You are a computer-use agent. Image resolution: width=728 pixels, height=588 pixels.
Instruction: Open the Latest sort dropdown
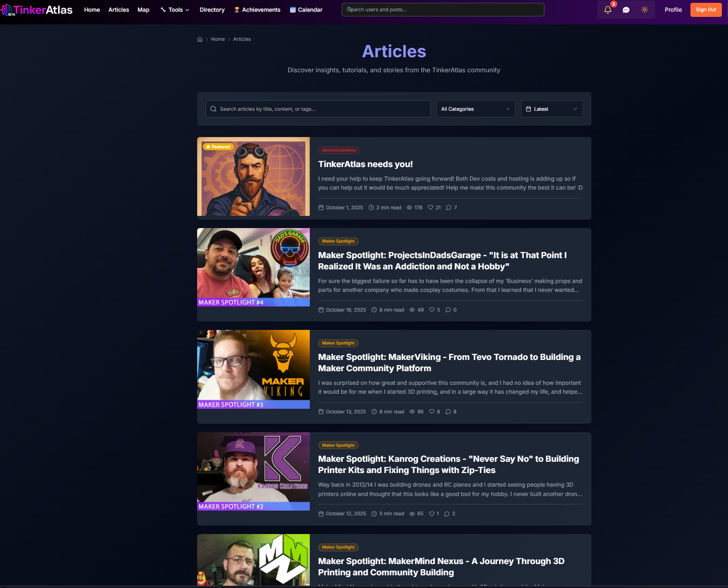[552, 109]
